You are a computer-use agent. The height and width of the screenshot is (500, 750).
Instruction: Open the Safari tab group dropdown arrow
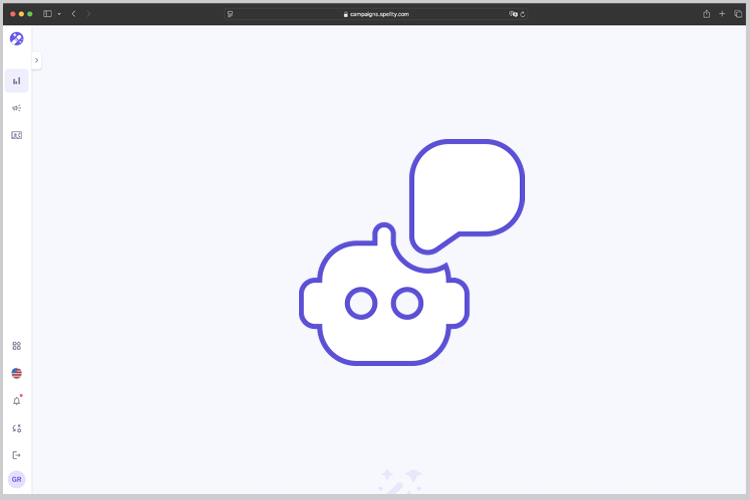click(x=59, y=14)
